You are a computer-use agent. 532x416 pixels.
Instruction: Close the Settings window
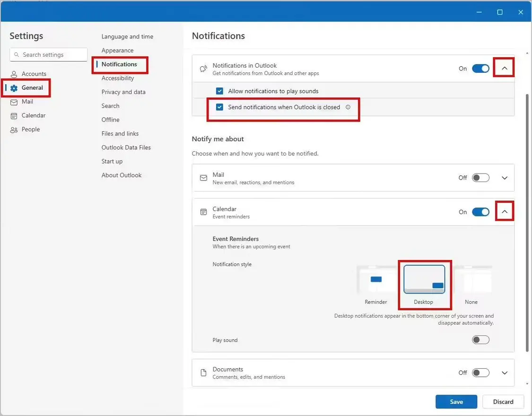point(521,12)
